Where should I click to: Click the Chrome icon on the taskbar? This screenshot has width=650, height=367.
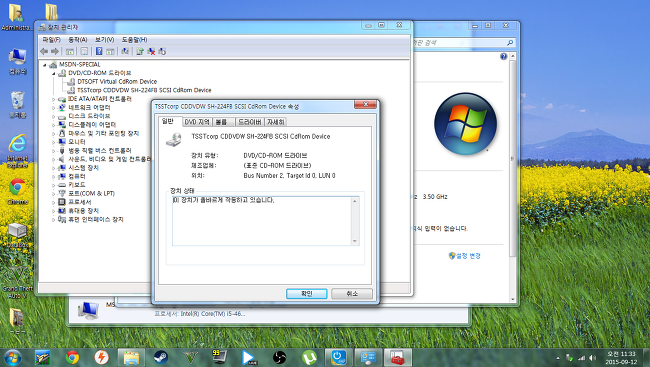(72, 357)
